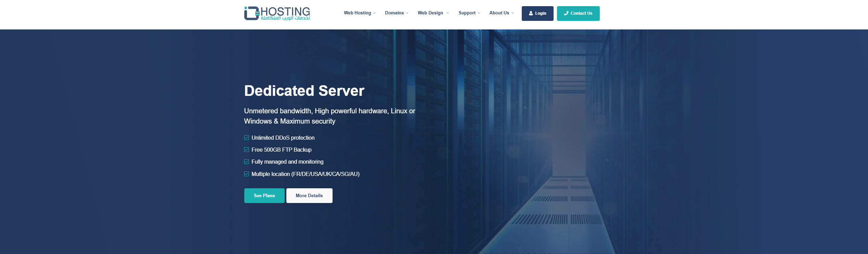Image resolution: width=868 pixels, height=254 pixels.
Task: Click the Login button label
Action: pos(541,13)
